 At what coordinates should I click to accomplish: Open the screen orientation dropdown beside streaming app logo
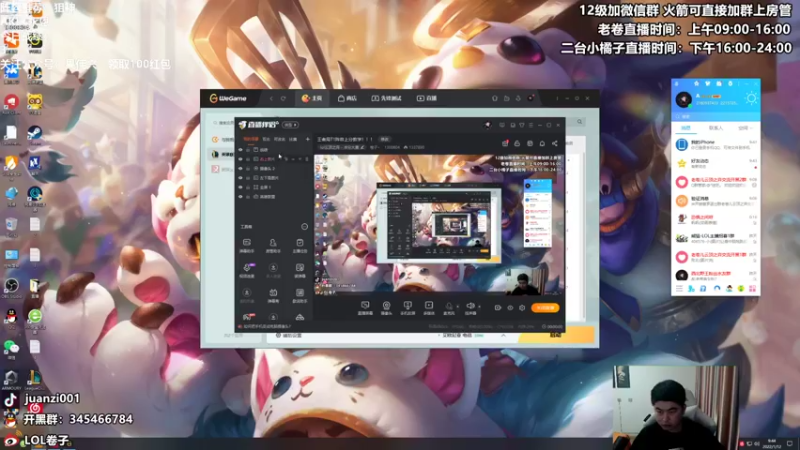pyautogui.click(x=291, y=125)
